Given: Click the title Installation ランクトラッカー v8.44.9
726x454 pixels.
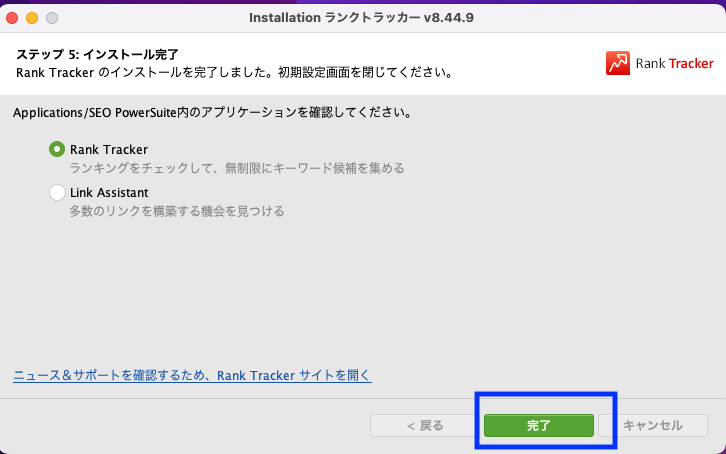Looking at the screenshot, I should (361, 18).
